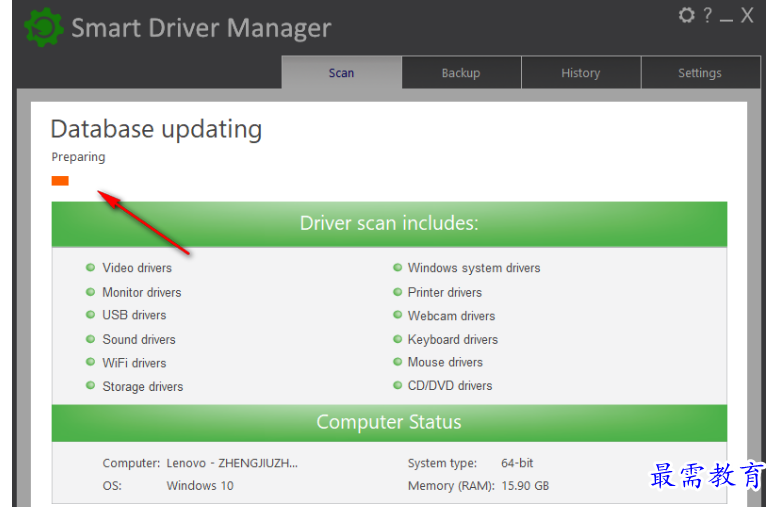Viewport: 772px width, 507px height.
Task: Open the Settings tab
Action: [x=700, y=72]
